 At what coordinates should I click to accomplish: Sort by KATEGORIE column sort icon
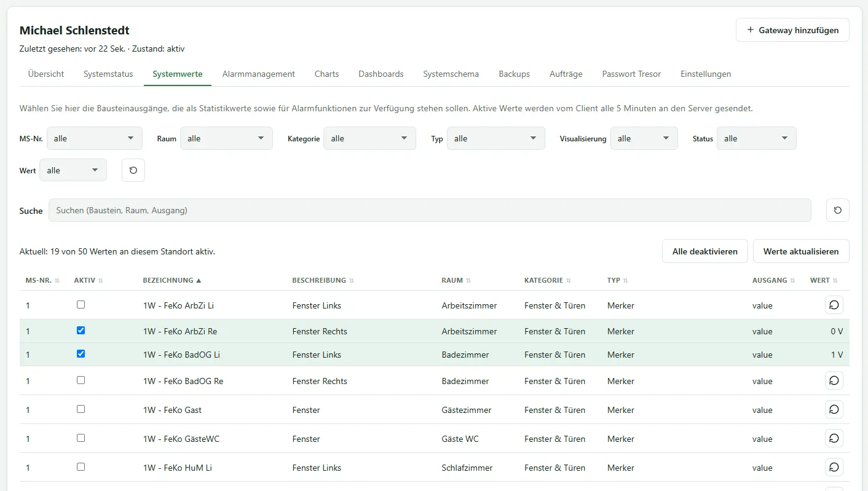coord(569,280)
